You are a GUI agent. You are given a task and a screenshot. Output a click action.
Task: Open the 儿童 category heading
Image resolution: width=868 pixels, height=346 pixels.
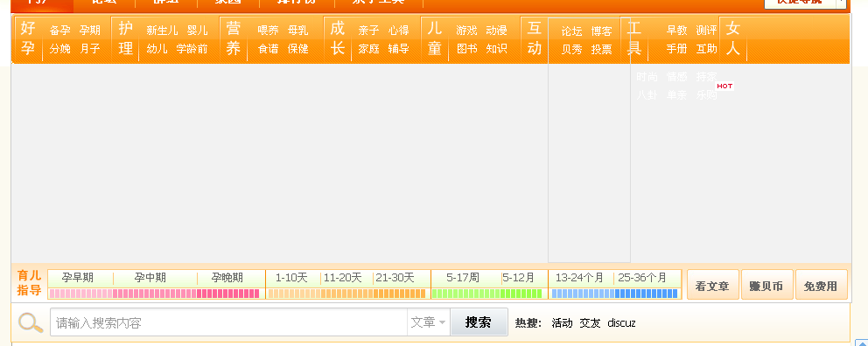pyautogui.click(x=435, y=38)
